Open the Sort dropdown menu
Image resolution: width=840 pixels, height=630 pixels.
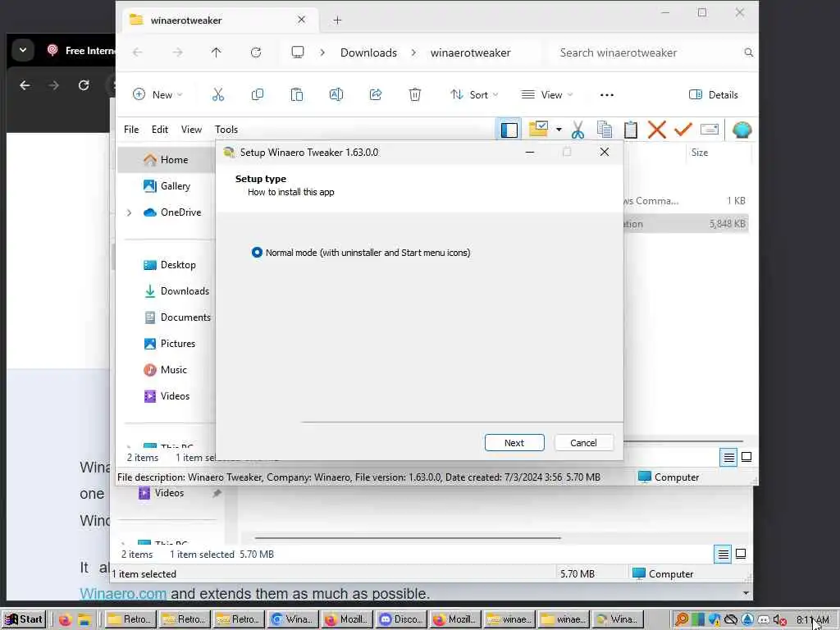[474, 95]
